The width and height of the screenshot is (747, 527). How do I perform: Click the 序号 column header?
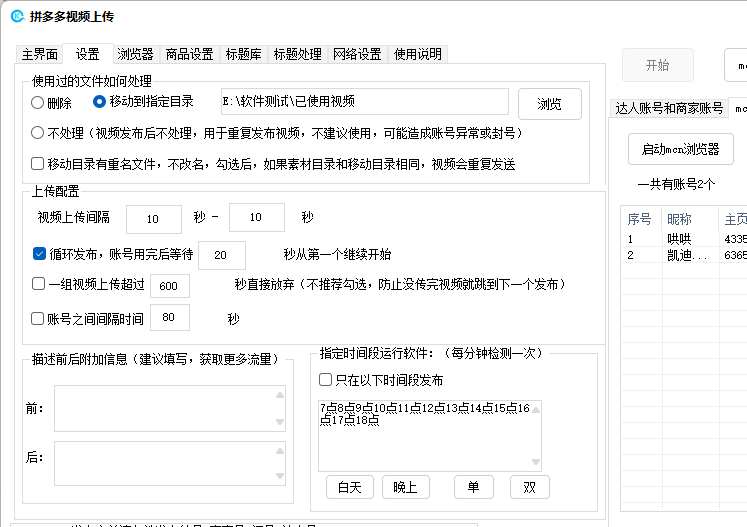641,219
